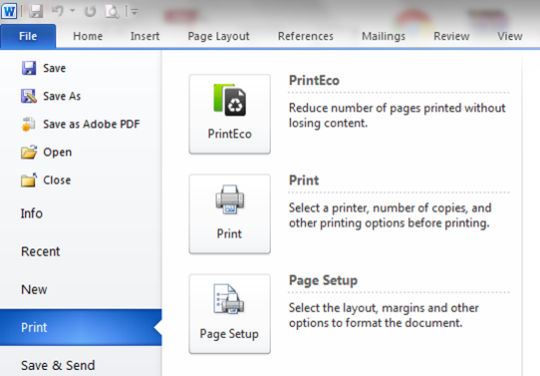
Task: Click the Print Preview icon in quick access toolbar
Action: (x=112, y=11)
